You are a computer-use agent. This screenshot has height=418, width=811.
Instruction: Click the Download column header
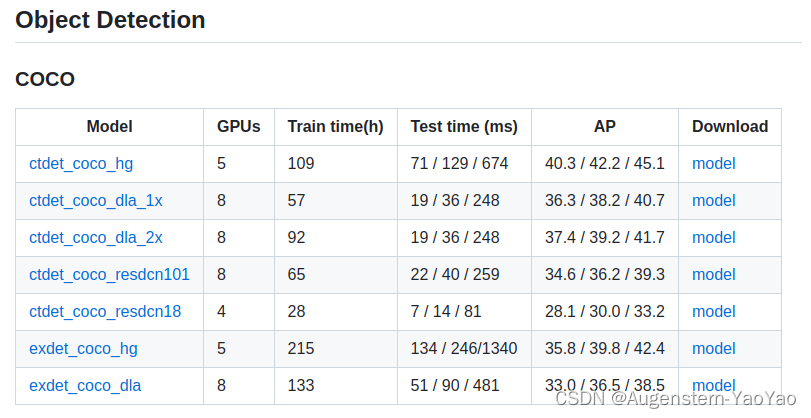pyautogui.click(x=730, y=126)
